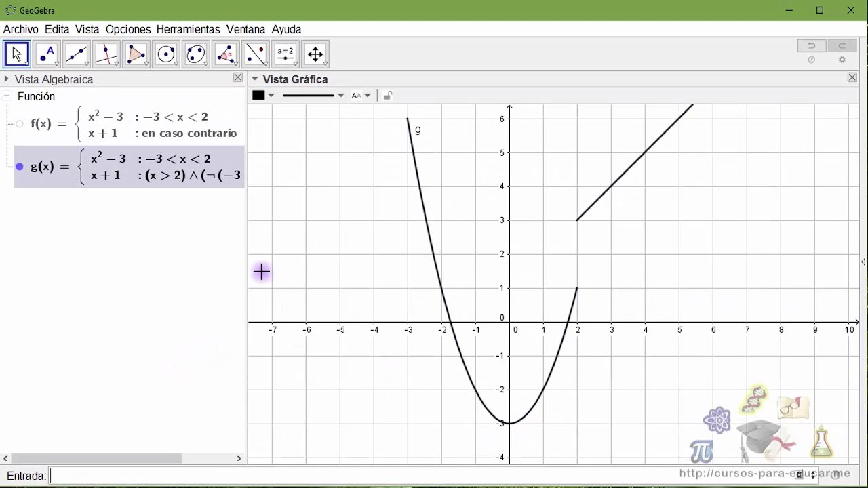Select the Circle with center tool

166,54
